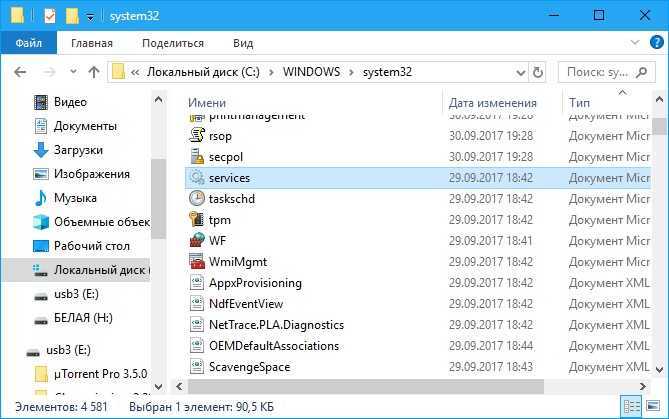Open Видео in the navigation pane
Screen dimensions: 669x419
(x=70, y=102)
